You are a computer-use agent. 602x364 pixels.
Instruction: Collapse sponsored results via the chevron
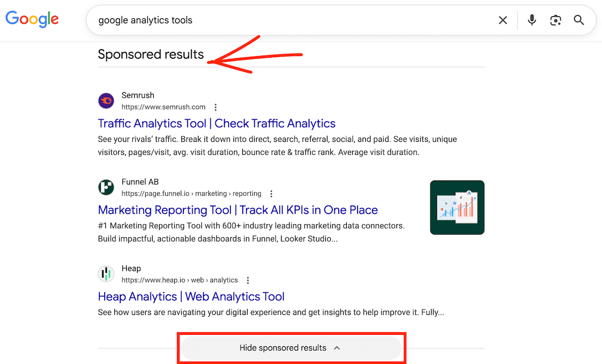(x=337, y=348)
